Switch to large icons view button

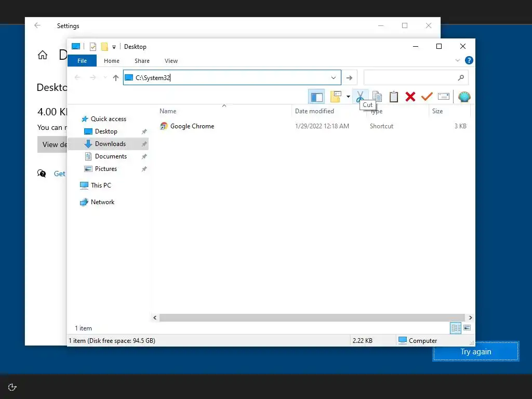point(467,328)
